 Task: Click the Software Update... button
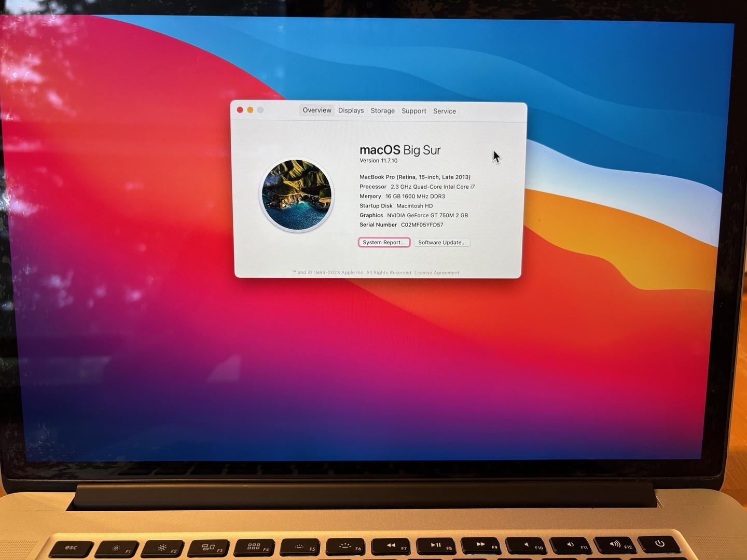pos(442,242)
